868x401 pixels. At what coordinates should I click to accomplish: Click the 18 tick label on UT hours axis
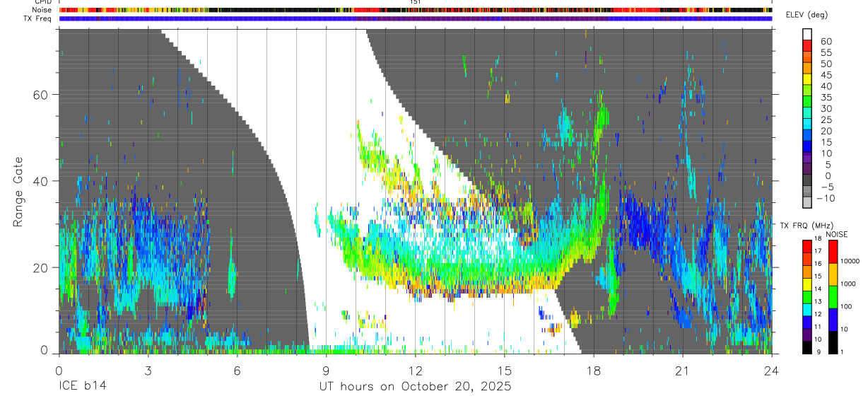click(x=593, y=371)
